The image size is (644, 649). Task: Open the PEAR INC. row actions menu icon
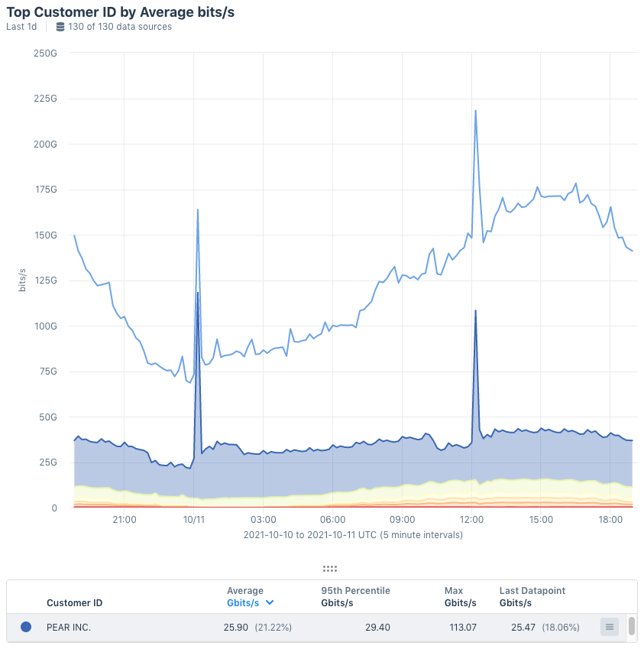(x=609, y=627)
